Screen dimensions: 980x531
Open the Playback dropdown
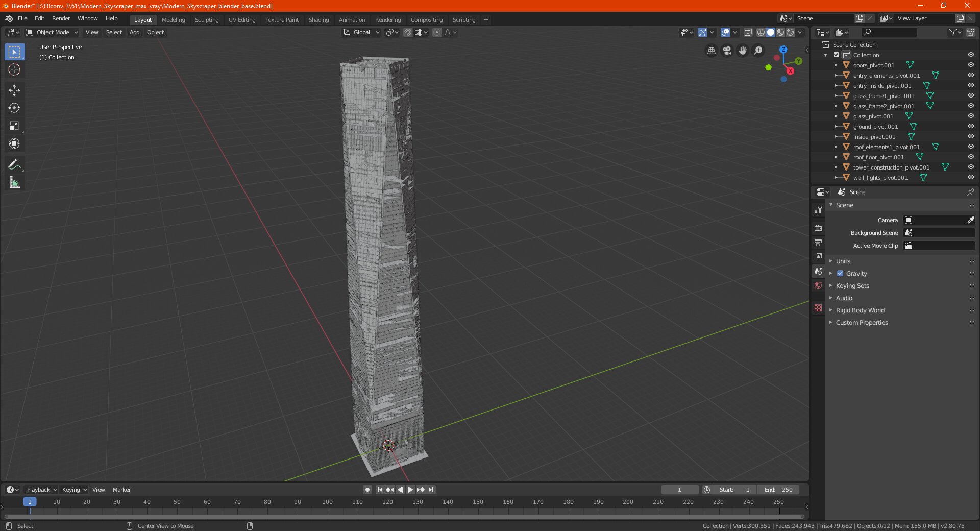tap(41, 490)
